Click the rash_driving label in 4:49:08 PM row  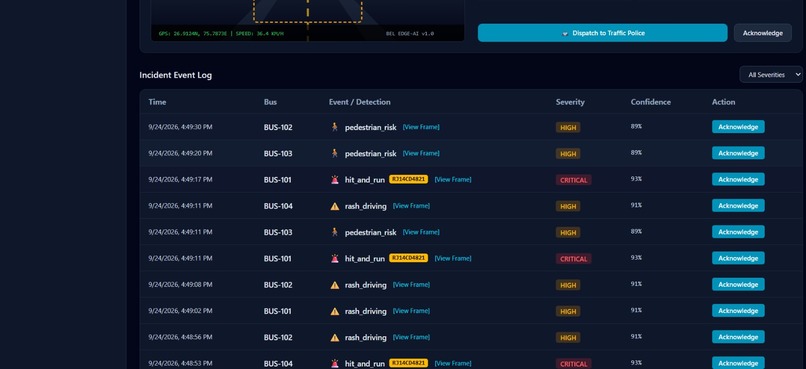(x=365, y=285)
